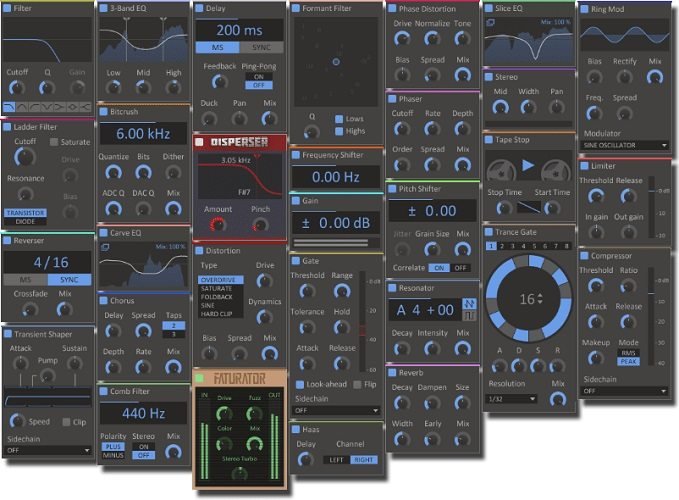Toggle the Lows checkbox in Formant Filter
This screenshot has height=500, width=679.
pyautogui.click(x=339, y=119)
